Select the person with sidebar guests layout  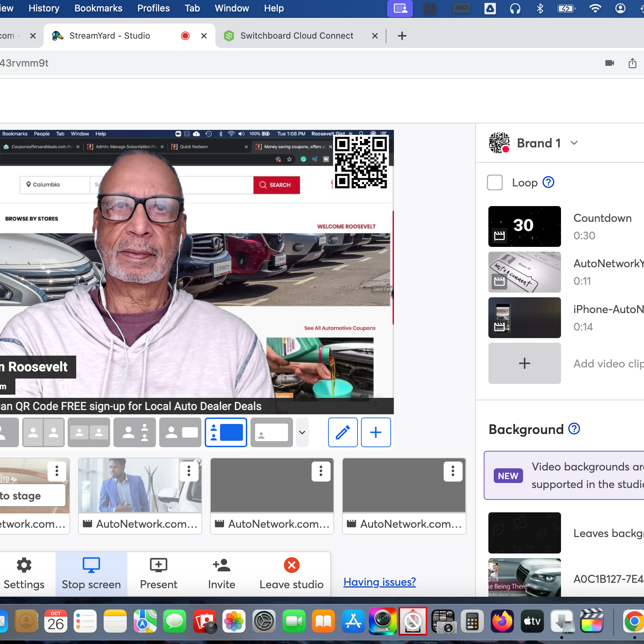135,432
